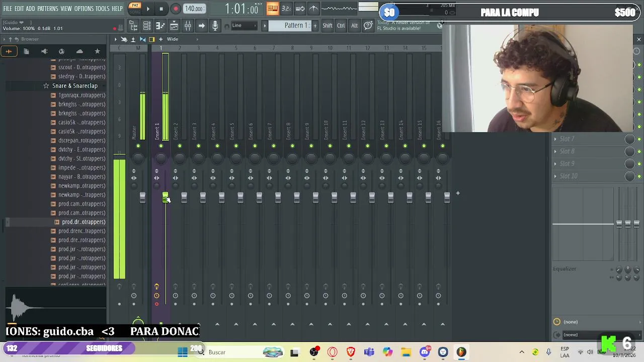Click the Insert 5 volume fader
The height and width of the screenshot is (362, 644).
coord(240,198)
